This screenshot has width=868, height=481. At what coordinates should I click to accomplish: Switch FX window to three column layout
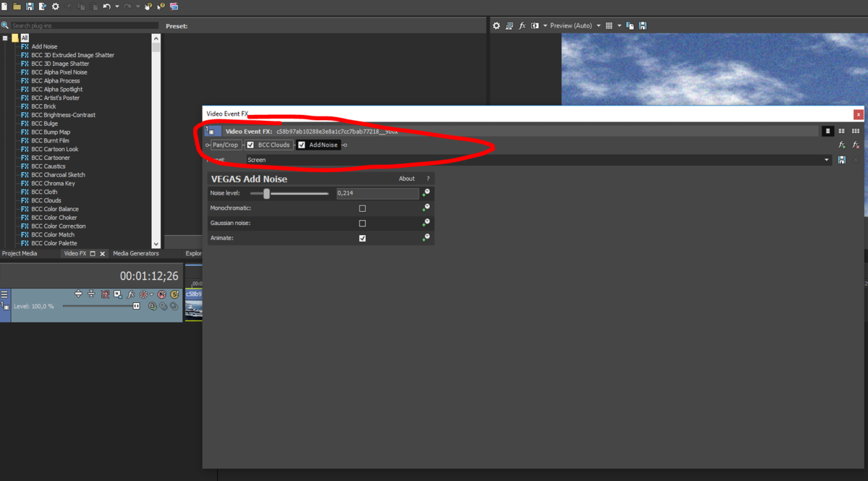click(x=856, y=131)
